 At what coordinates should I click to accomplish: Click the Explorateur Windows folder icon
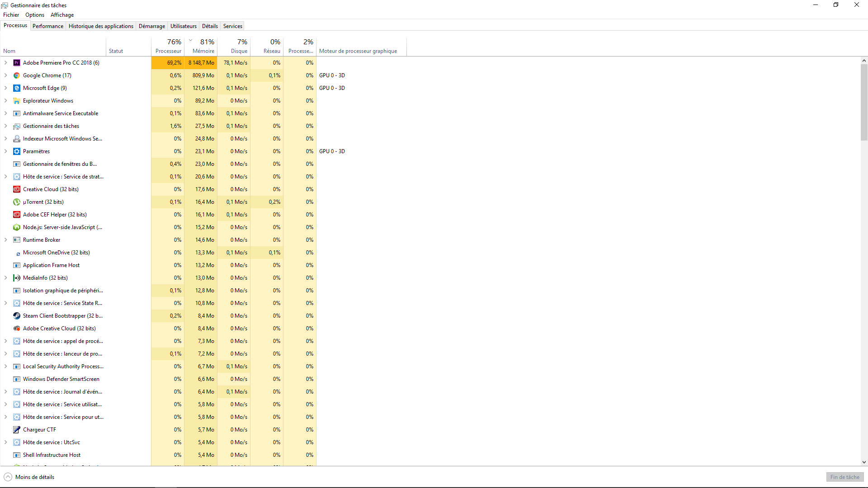click(x=17, y=101)
